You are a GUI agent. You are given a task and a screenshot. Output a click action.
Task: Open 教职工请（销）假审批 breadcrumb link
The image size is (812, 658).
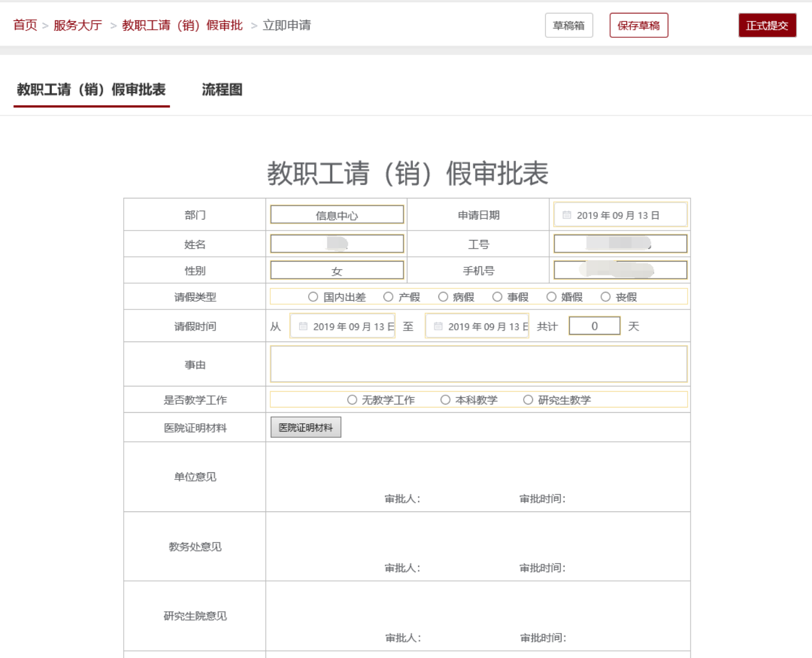point(182,25)
